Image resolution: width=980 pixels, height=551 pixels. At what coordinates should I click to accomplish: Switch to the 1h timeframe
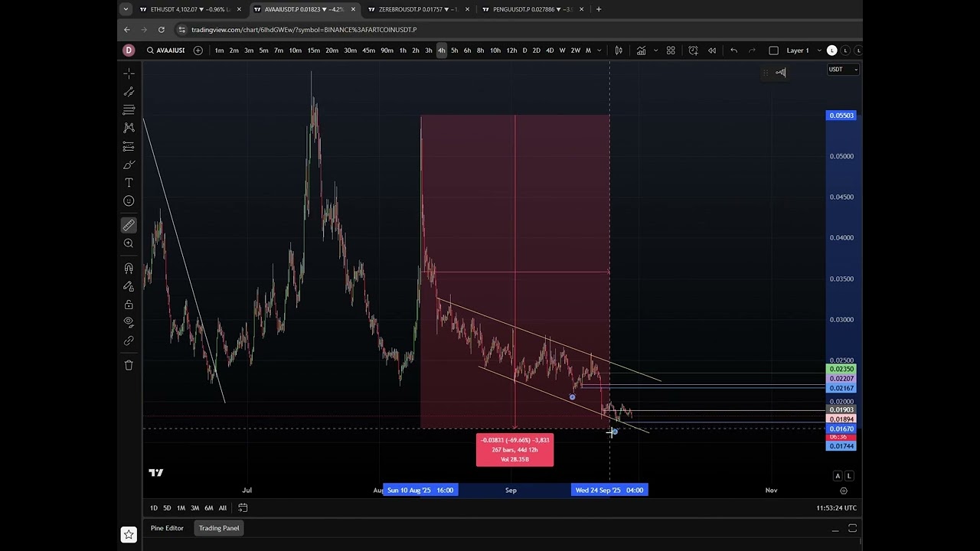[403, 51]
